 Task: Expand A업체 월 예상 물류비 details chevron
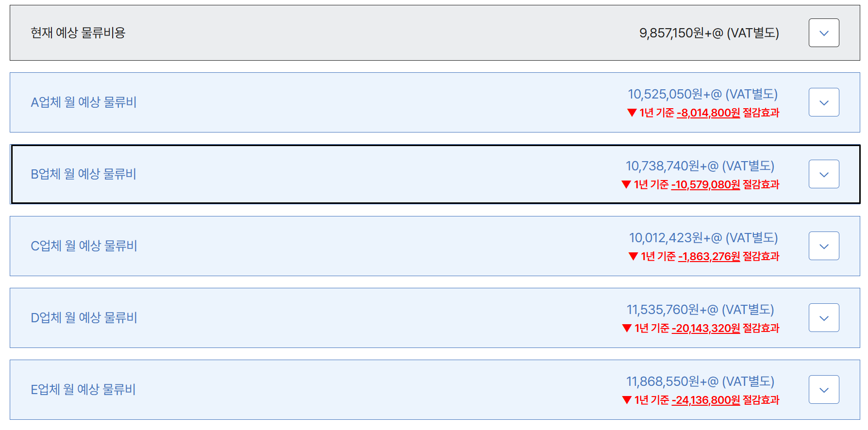823,102
